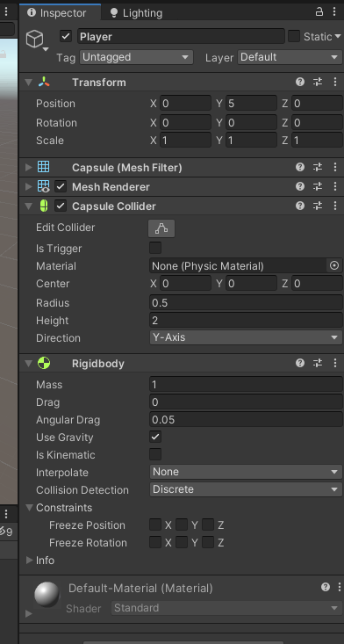This screenshot has width=344, height=644.
Task: Switch to the Inspector tab
Action: point(60,12)
